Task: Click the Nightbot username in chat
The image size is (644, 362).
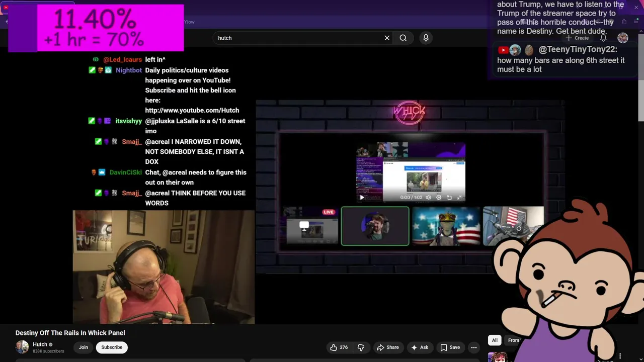Action: (x=129, y=70)
